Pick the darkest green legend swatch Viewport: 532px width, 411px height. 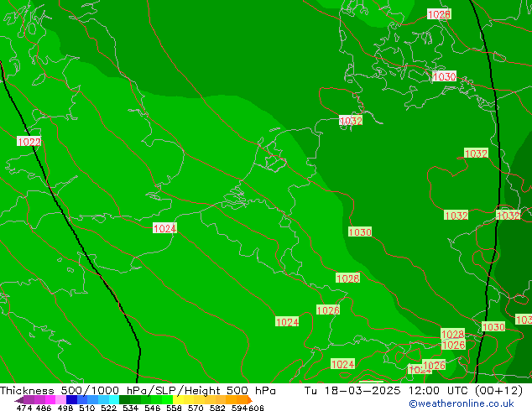click(124, 400)
